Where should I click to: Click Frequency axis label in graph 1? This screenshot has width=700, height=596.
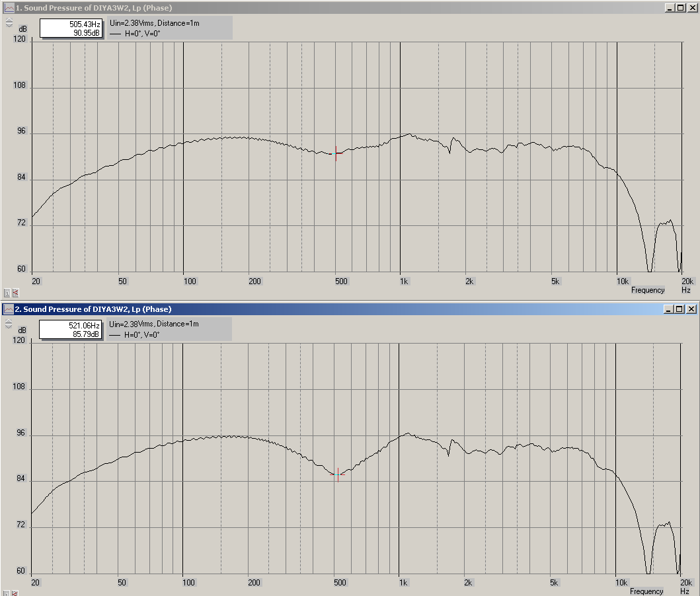click(x=648, y=290)
